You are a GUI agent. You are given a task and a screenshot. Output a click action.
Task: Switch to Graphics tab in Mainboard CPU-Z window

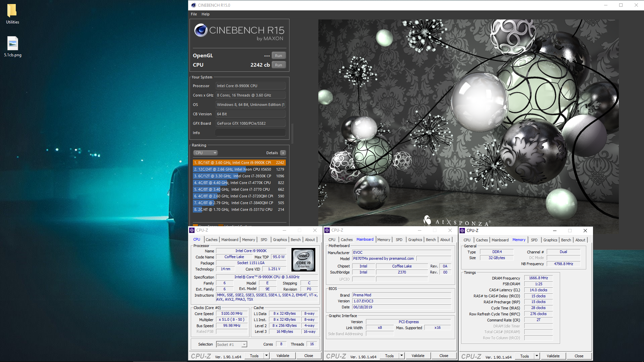[415, 240]
